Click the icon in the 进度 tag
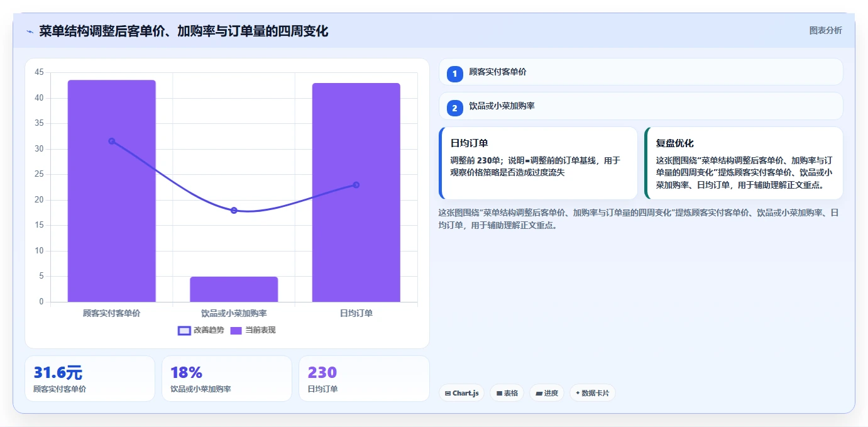This screenshot has height=427, width=868. point(539,393)
